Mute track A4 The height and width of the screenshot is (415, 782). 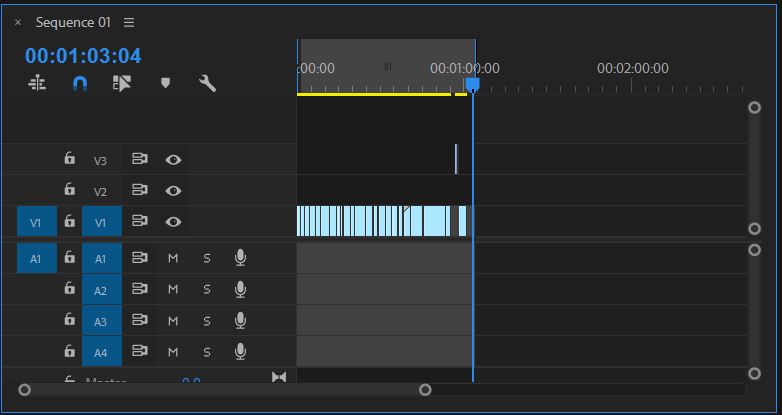[173, 352]
